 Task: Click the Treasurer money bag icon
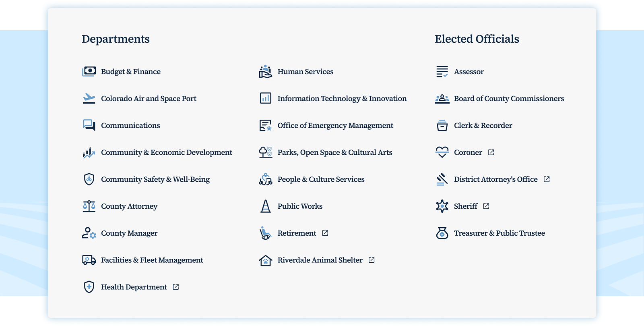(442, 233)
